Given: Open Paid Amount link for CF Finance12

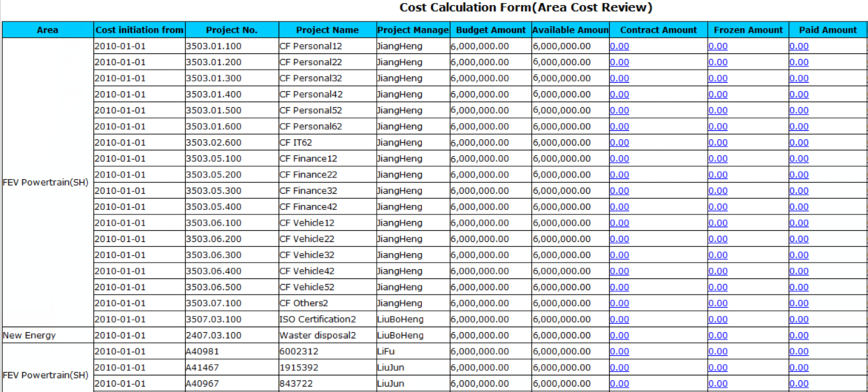Looking at the screenshot, I should pos(798,159).
